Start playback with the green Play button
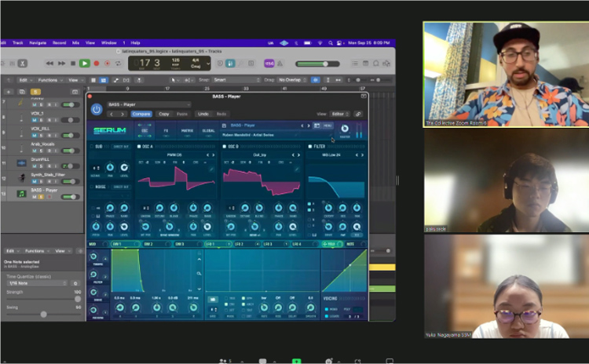The width and height of the screenshot is (589, 364). pyautogui.click(x=85, y=64)
